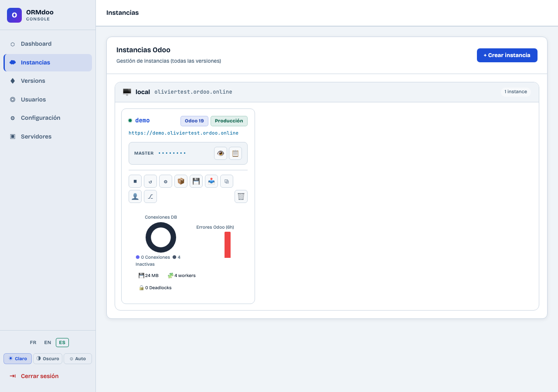Click the inbox tray restore icon
Screen dimensions: 558x392
tap(211, 181)
